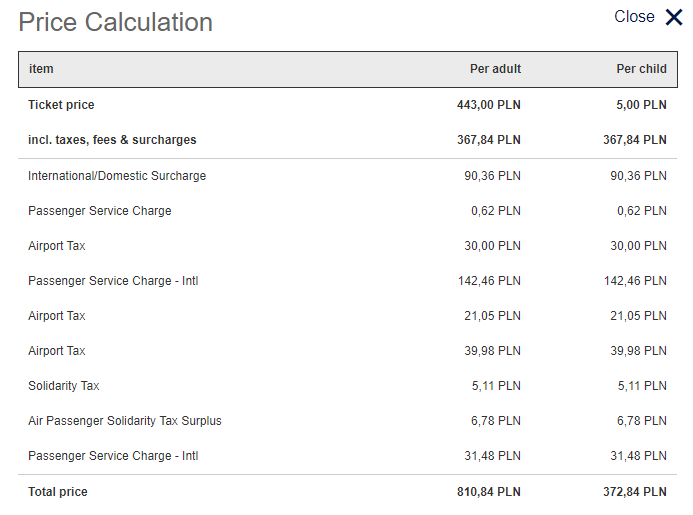The width and height of the screenshot is (693, 515).
Task: Select 142,46 PLN per child value
Action: (x=635, y=281)
